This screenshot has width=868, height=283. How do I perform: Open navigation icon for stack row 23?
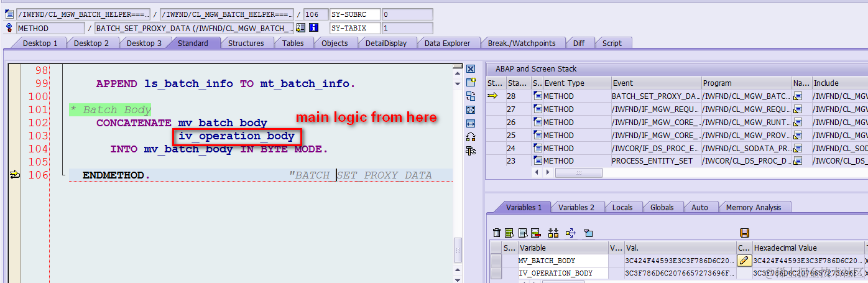[x=797, y=160]
